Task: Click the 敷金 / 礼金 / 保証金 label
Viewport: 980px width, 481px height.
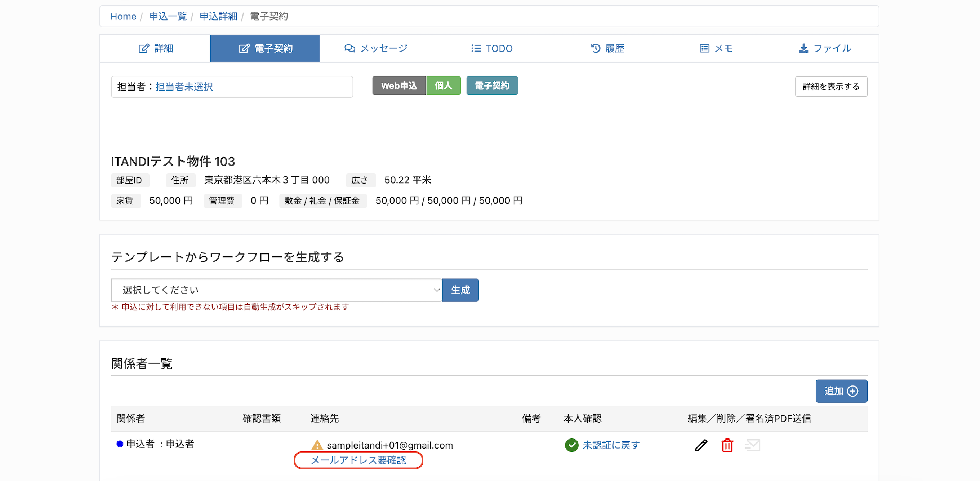Action: [x=322, y=201]
